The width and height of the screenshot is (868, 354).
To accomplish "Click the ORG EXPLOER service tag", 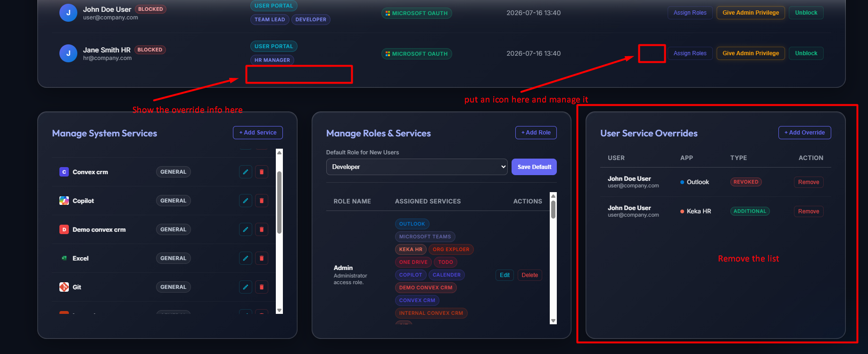I will coord(451,250).
